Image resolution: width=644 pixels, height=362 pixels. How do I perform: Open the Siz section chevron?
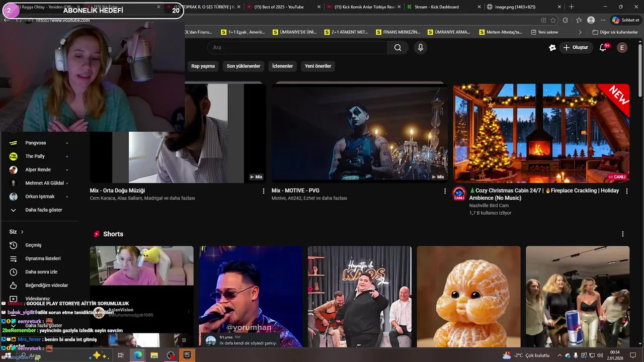(22, 232)
